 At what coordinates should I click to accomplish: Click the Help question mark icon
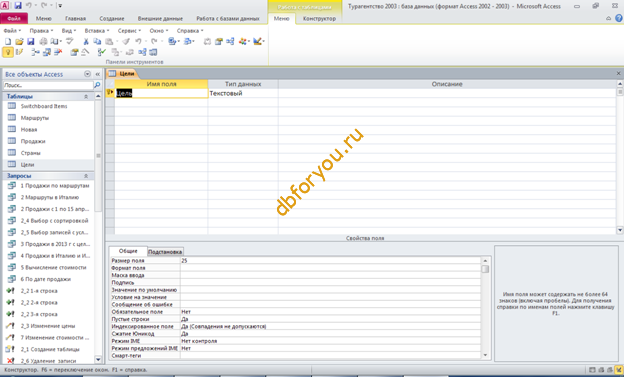[x=618, y=18]
